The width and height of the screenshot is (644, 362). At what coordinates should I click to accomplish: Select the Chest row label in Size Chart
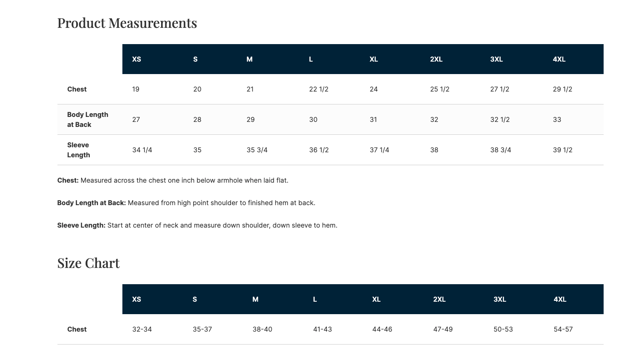pyautogui.click(x=77, y=329)
